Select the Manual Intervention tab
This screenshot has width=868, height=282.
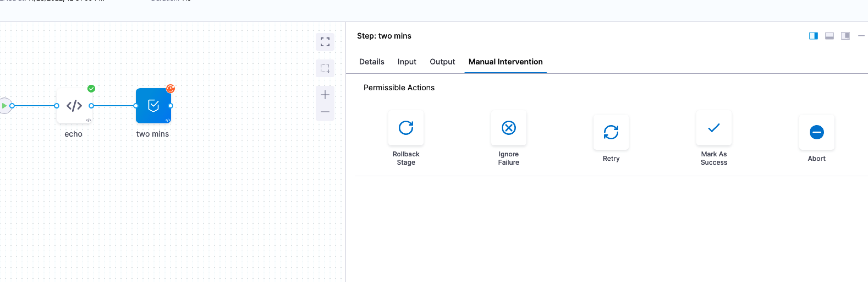coord(505,62)
